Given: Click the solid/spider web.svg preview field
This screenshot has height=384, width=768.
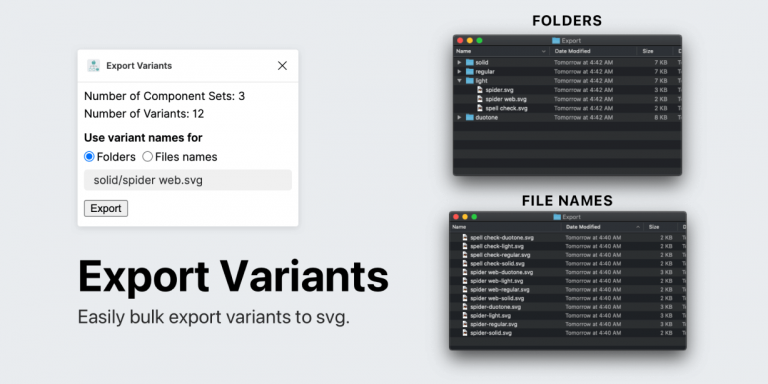Looking at the screenshot, I should (188, 180).
